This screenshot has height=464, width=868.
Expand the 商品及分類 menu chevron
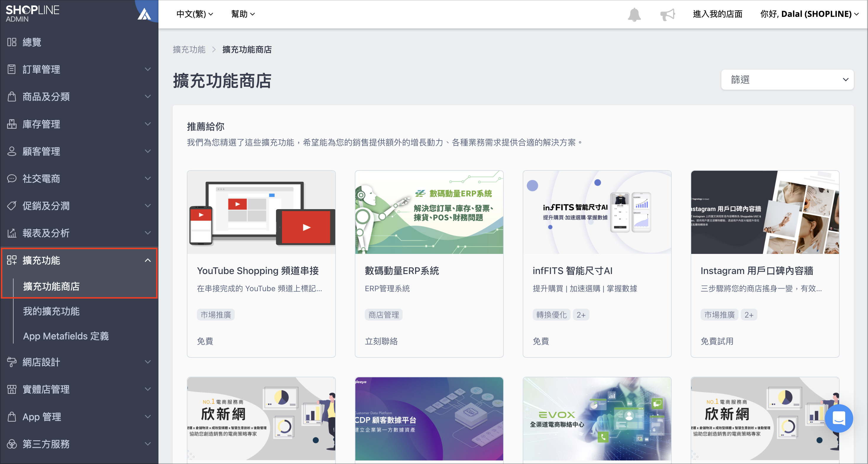coord(148,96)
